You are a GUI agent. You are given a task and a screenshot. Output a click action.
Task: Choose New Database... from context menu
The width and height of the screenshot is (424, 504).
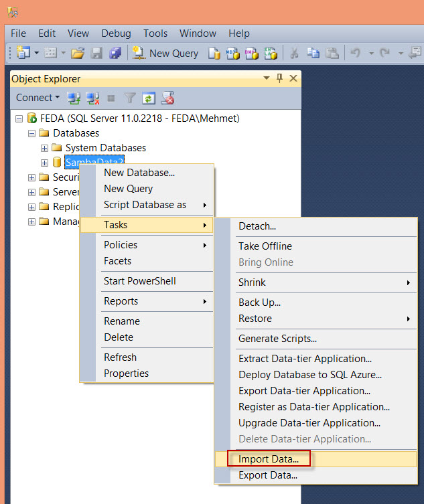(147, 173)
